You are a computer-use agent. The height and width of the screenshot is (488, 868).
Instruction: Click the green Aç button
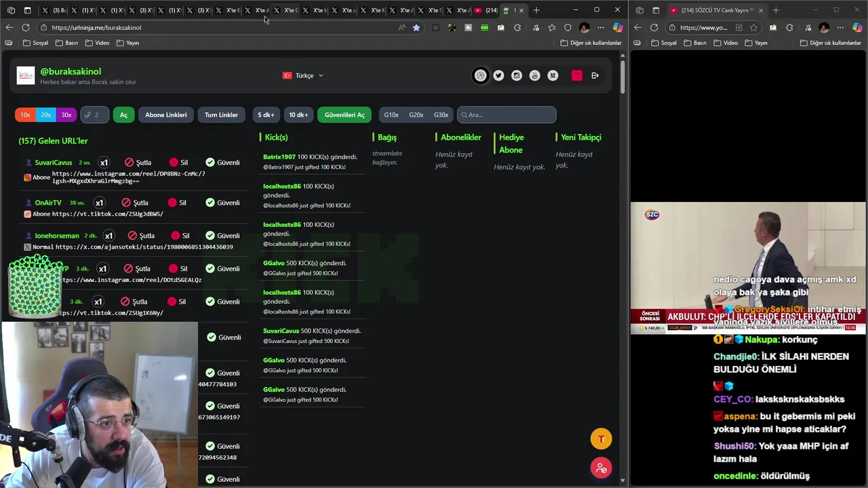tap(123, 115)
